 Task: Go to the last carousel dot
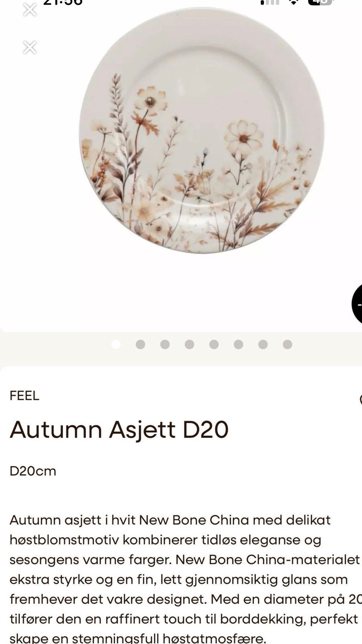coord(287,344)
